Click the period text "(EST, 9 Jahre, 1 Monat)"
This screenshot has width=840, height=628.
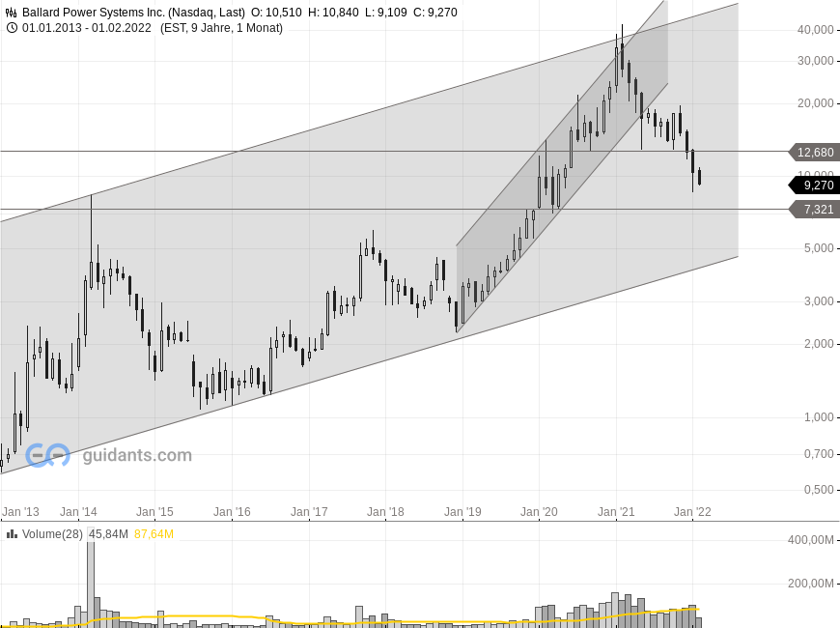(x=221, y=28)
